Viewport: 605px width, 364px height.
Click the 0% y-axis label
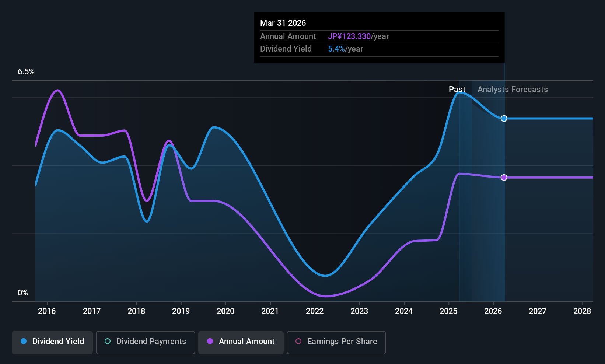pos(23,293)
